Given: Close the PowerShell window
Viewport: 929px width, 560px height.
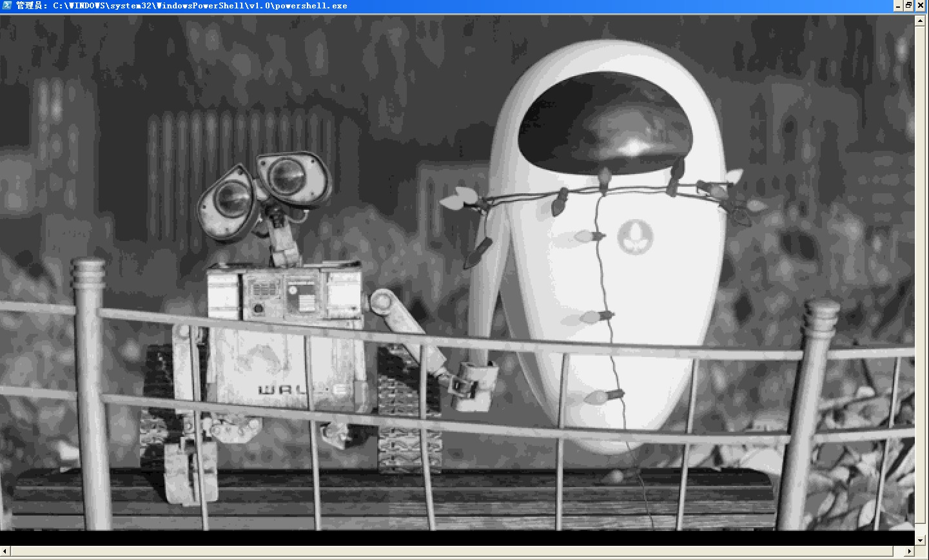Looking at the screenshot, I should tap(921, 6).
